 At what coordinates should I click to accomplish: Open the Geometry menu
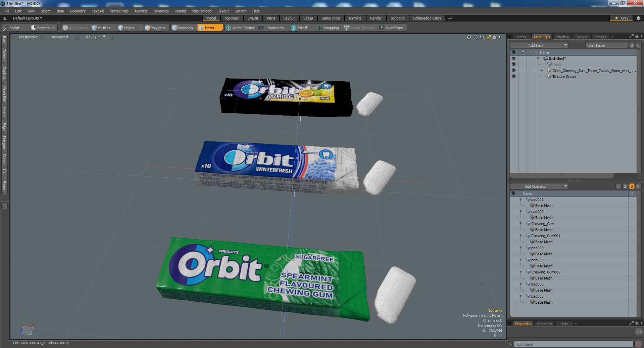[78, 11]
